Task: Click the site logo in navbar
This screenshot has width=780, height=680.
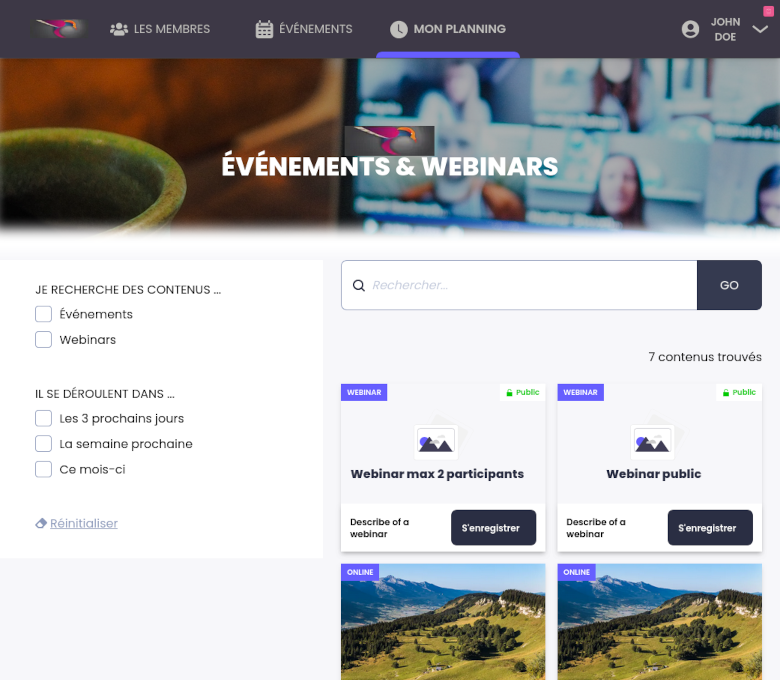Action: tap(59, 29)
